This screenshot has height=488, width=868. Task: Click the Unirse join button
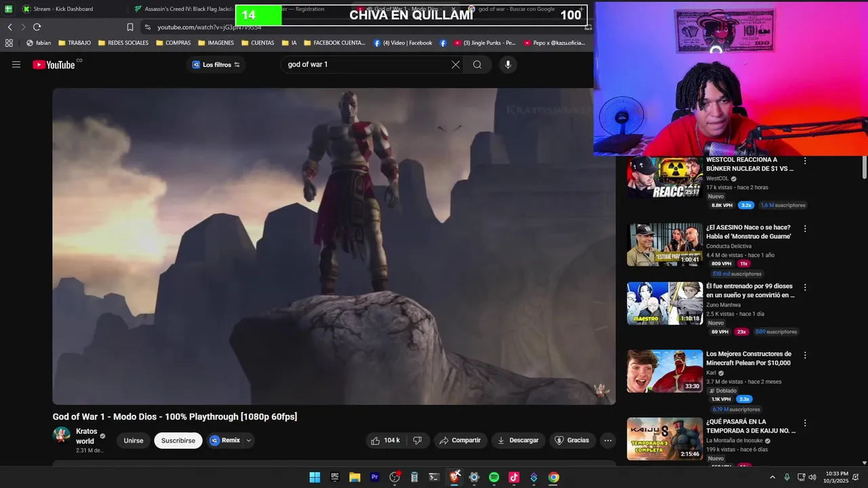coord(134,441)
